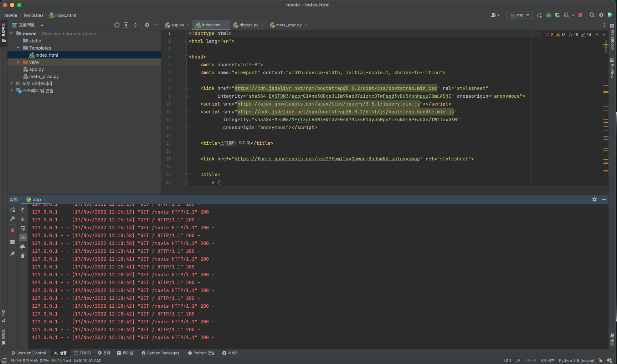The height and width of the screenshot is (364, 617).
Task: Open Search Everywhere magnifier icon
Action: tap(592, 15)
